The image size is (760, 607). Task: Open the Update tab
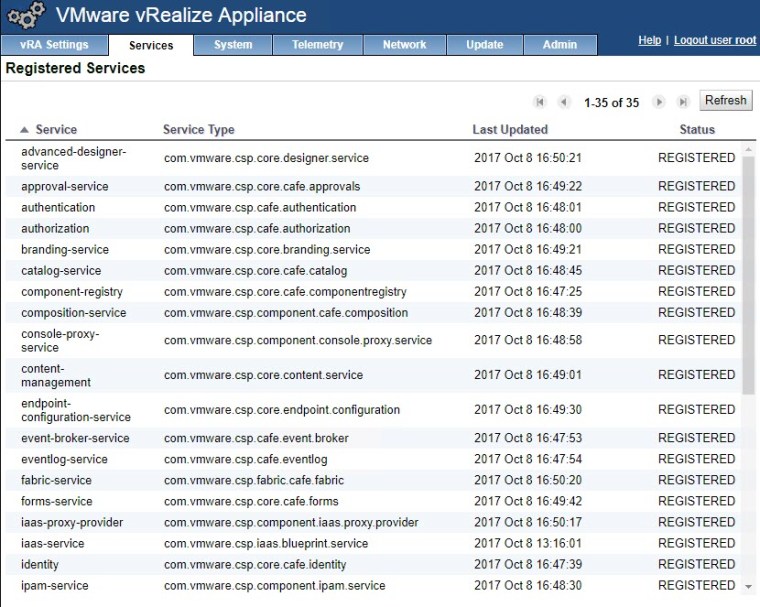pos(484,45)
